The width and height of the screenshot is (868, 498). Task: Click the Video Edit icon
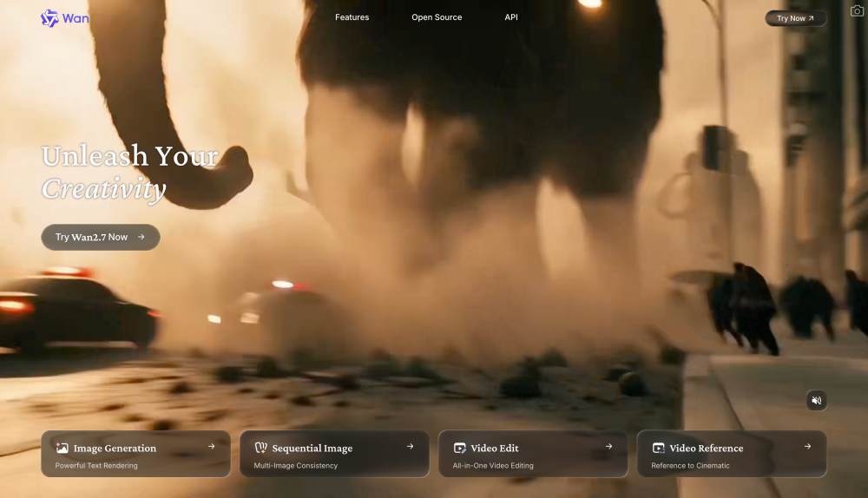459,449
